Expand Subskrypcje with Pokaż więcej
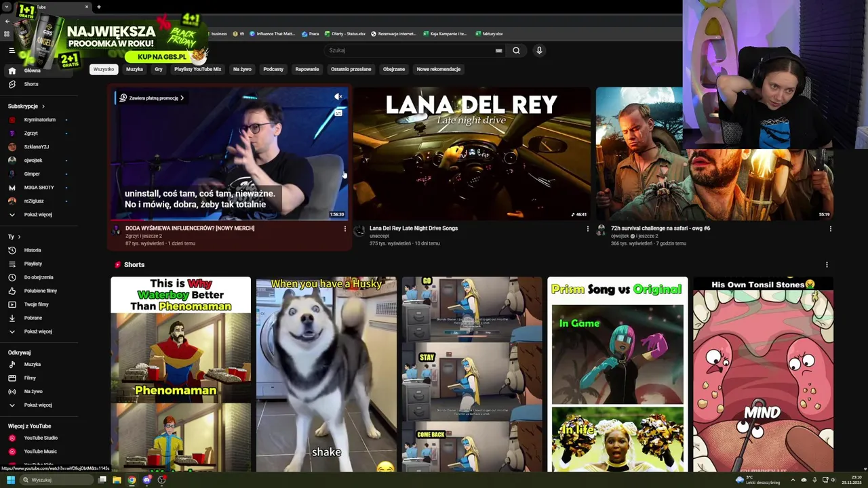This screenshot has width=868, height=488. (38, 215)
